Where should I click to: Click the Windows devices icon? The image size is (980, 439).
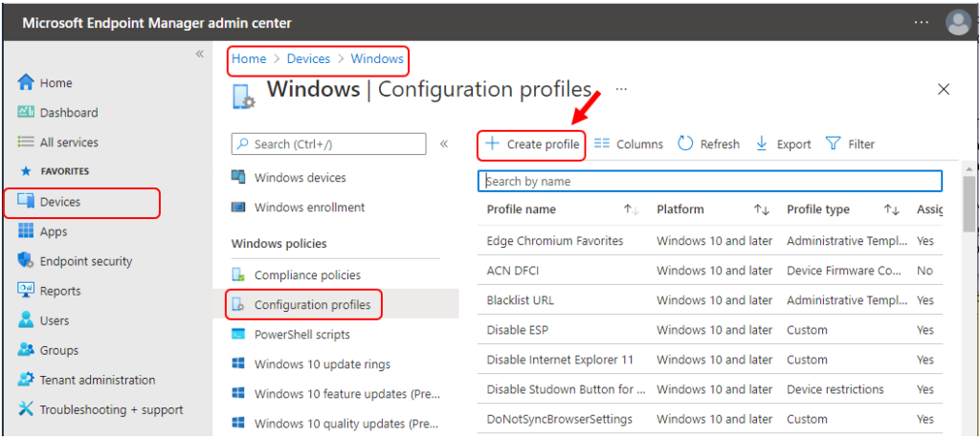tap(238, 177)
